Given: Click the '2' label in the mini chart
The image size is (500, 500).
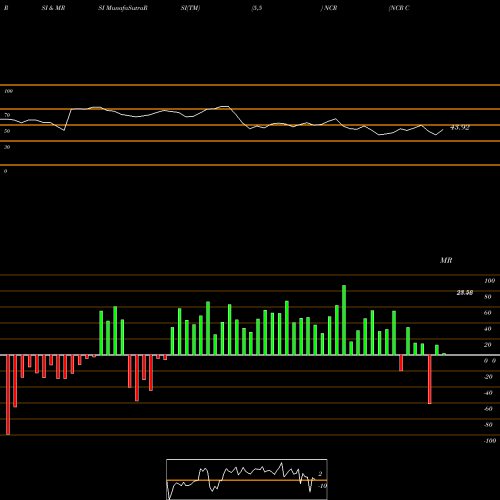Looking at the screenshot, I should 320,474.
